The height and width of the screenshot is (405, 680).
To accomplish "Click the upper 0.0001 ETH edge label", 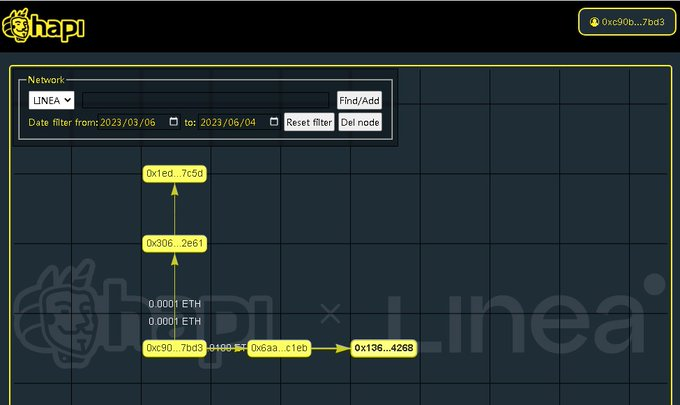I will [175, 304].
